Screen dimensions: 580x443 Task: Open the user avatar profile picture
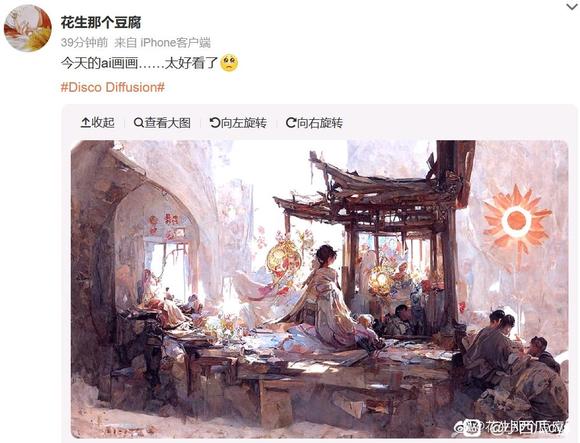(27, 28)
